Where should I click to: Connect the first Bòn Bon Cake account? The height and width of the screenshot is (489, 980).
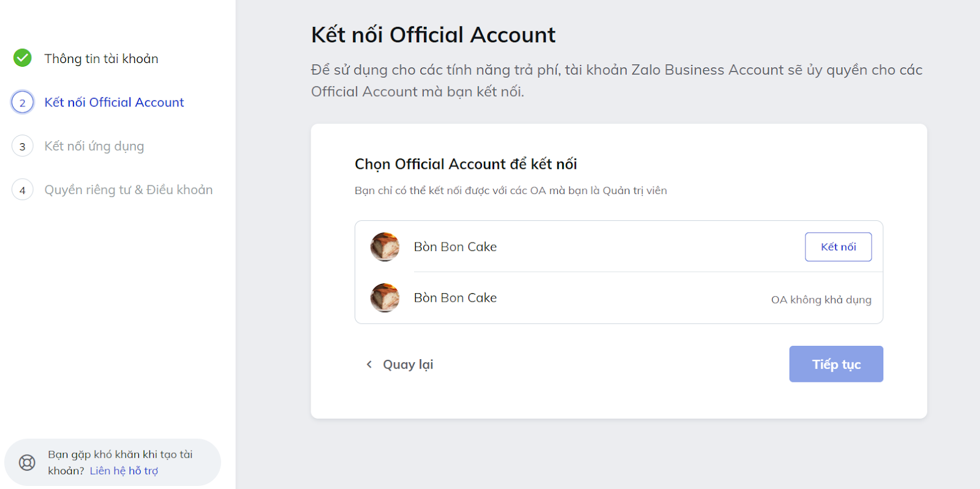click(838, 247)
